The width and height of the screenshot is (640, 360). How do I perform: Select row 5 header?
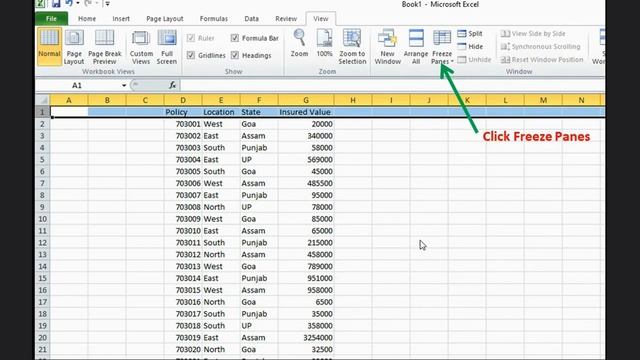(42, 160)
